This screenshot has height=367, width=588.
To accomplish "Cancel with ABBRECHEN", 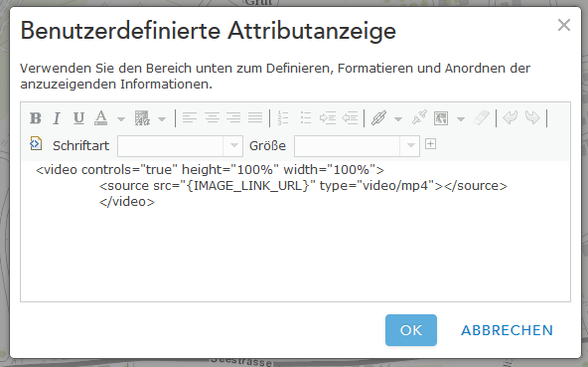I will click(x=507, y=330).
